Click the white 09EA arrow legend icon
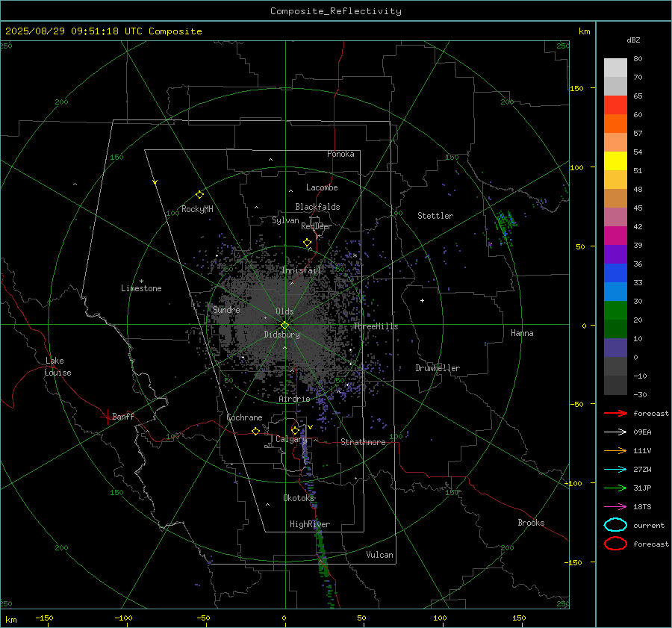 615,432
